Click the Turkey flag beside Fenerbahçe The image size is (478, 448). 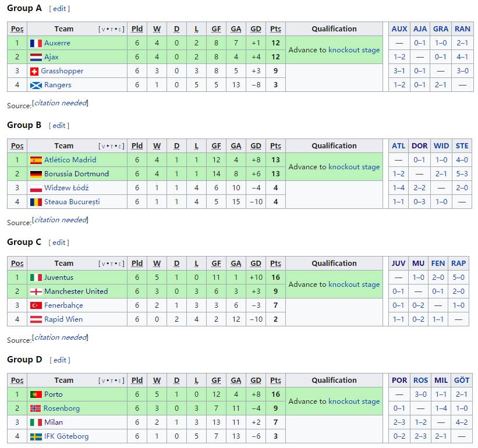(36, 305)
